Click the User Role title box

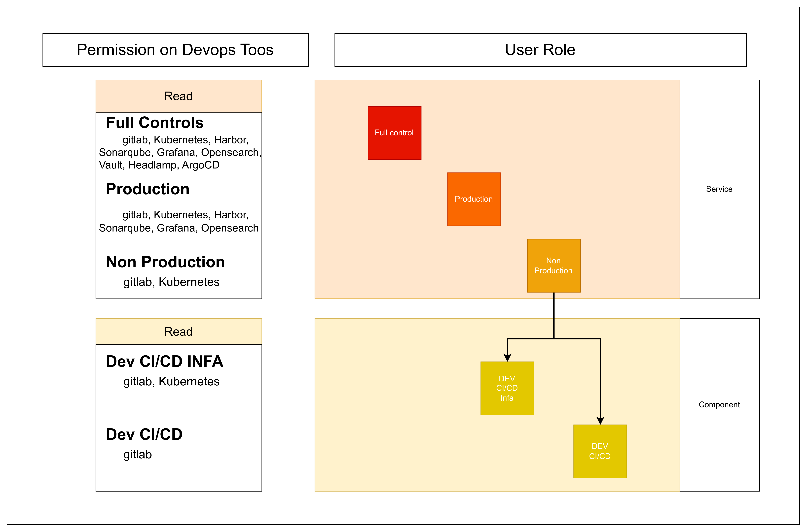tap(540, 50)
